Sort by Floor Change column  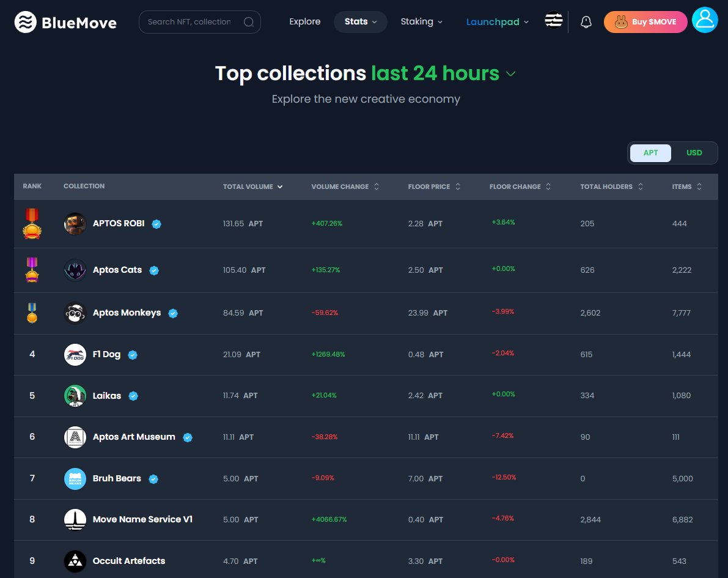point(520,187)
